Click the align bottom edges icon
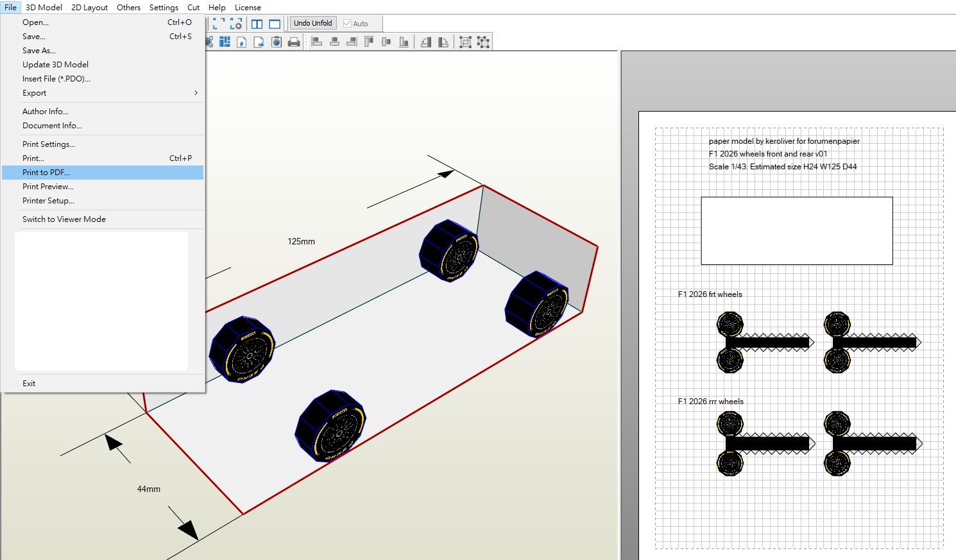956x560 pixels. [x=404, y=42]
